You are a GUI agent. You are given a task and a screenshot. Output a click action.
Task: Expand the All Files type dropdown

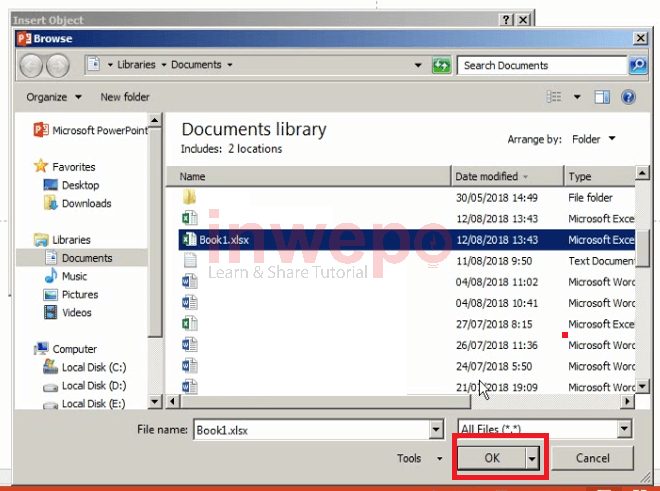coord(624,429)
